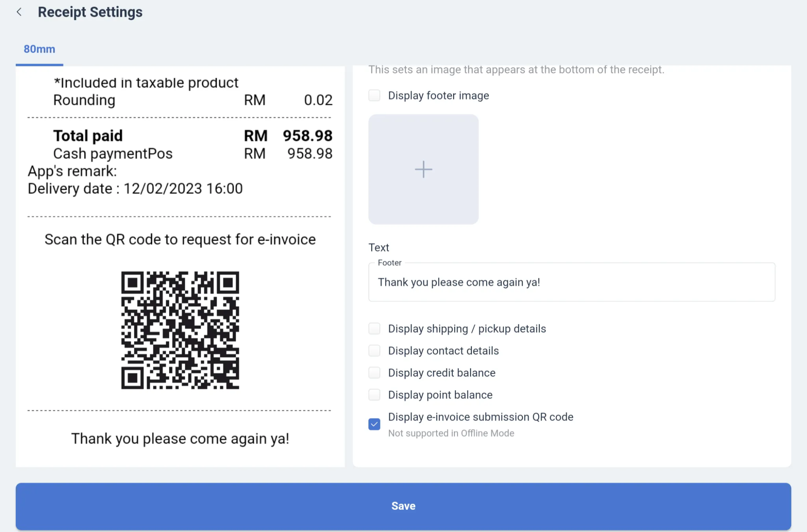Screen dimensions: 807x532
Task: Click 'Scan the QR code to request for e-invoice'
Action: coord(180,239)
